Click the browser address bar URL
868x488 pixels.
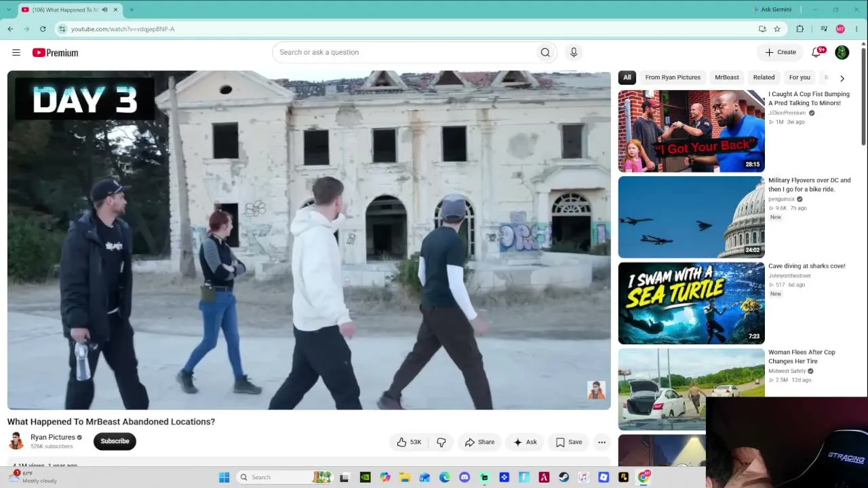[x=123, y=29]
